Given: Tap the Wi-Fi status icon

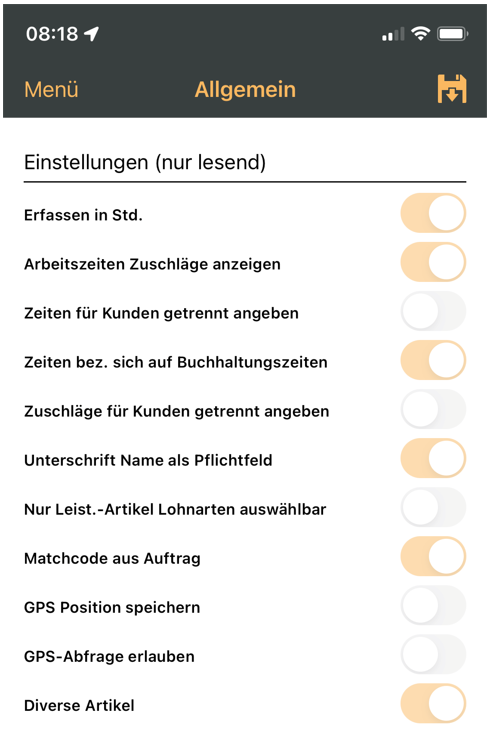Looking at the screenshot, I should pyautogui.click(x=420, y=34).
